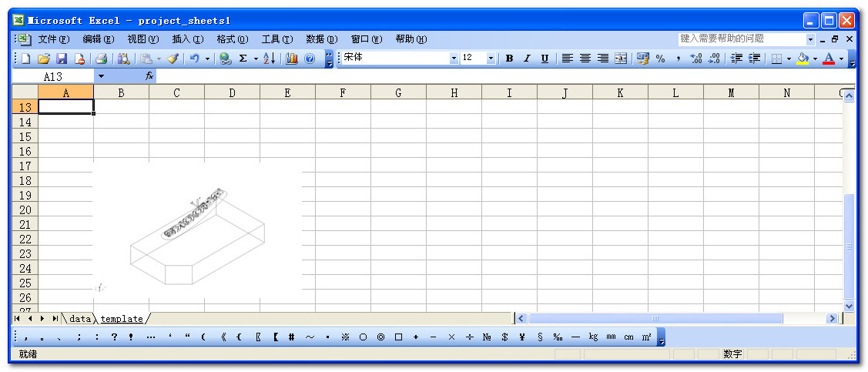Toggle Italic formatting

(x=527, y=59)
